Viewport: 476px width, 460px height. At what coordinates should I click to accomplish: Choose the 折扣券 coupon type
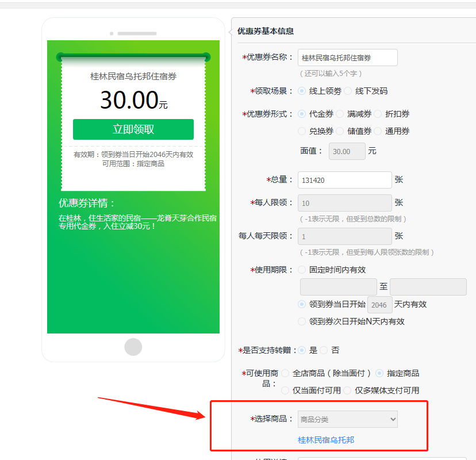[378, 114]
